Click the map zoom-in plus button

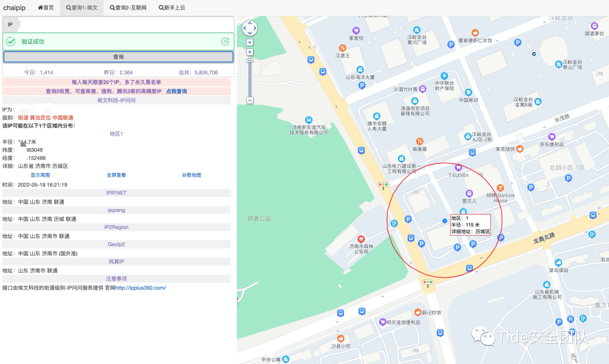(250, 52)
